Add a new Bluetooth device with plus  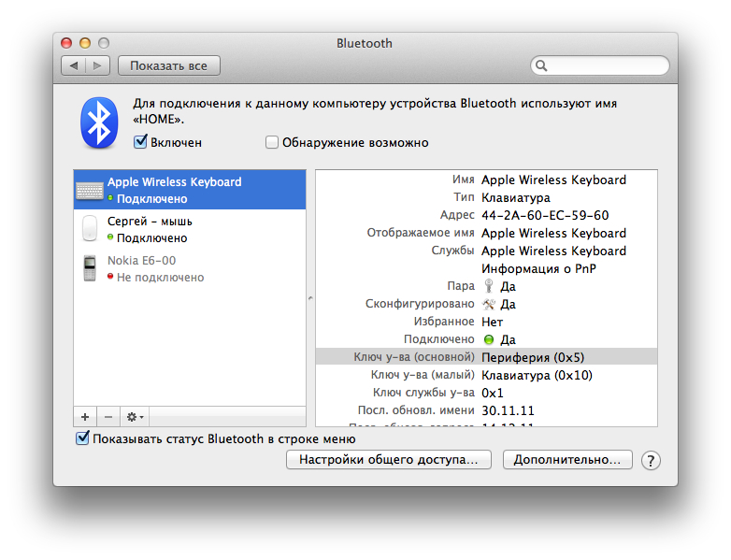click(85, 416)
